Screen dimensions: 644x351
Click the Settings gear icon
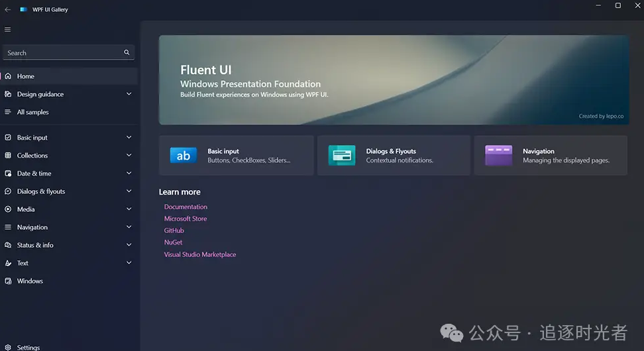pyautogui.click(x=8, y=347)
